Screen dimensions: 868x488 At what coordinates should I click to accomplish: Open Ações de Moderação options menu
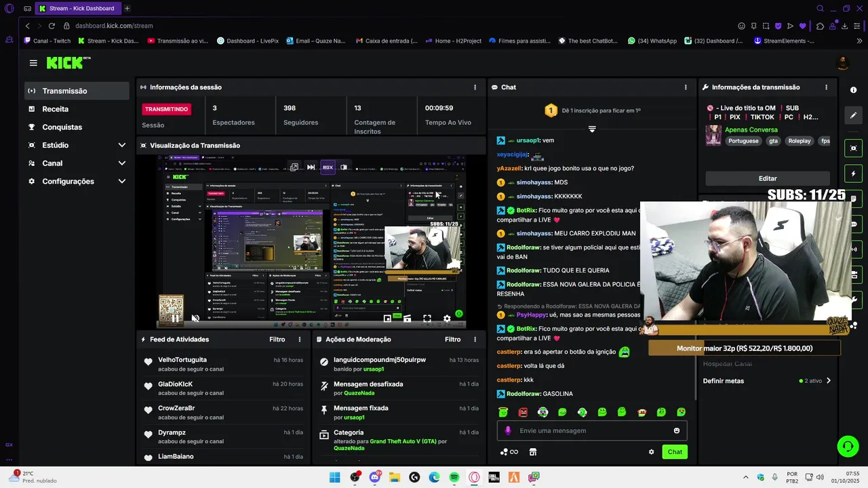coord(475,339)
